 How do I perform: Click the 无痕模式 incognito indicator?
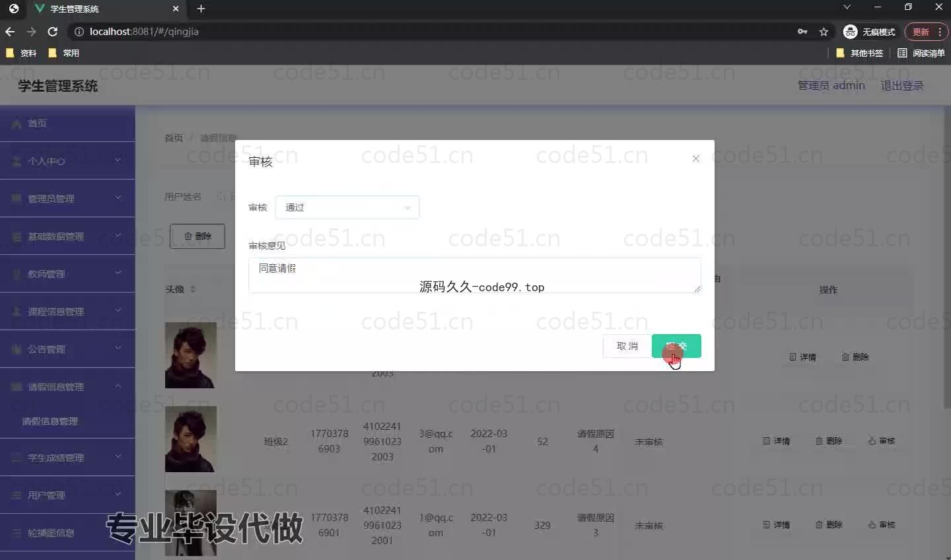coord(870,32)
